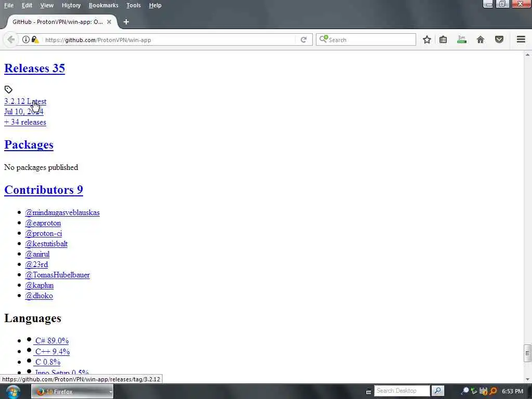Viewport: 532px width, 399px height.
Task: View the + 34 releases link
Action: [25, 122]
